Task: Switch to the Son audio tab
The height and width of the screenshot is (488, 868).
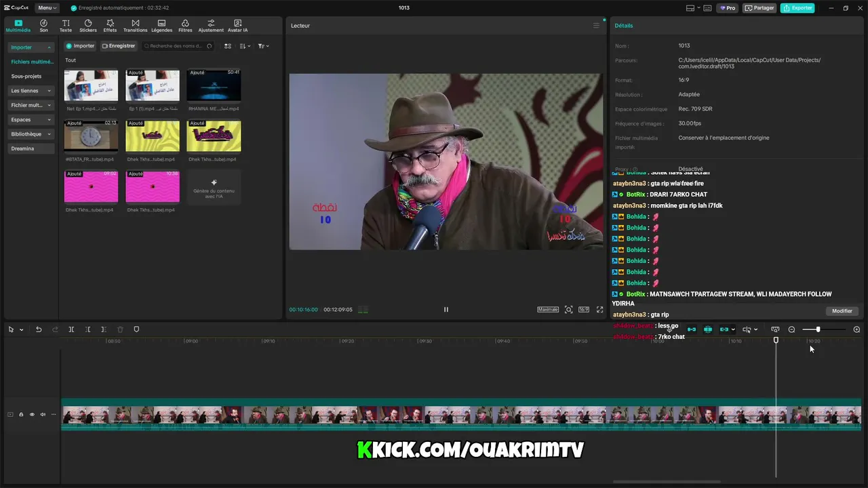Action: (x=43, y=26)
